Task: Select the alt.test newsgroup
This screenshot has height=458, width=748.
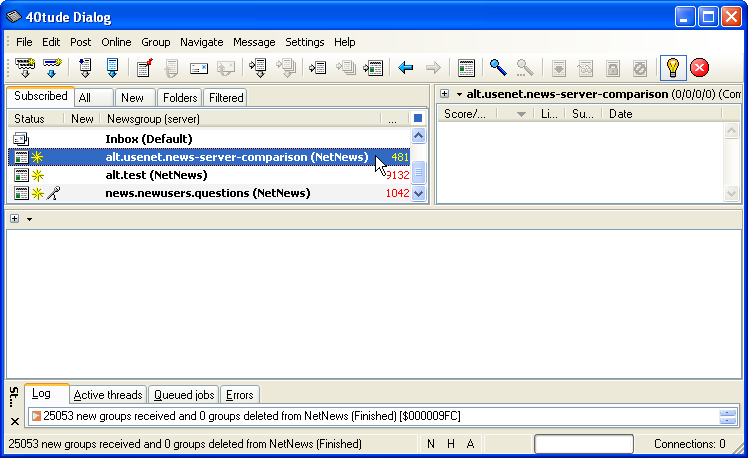Action: [x=156, y=175]
